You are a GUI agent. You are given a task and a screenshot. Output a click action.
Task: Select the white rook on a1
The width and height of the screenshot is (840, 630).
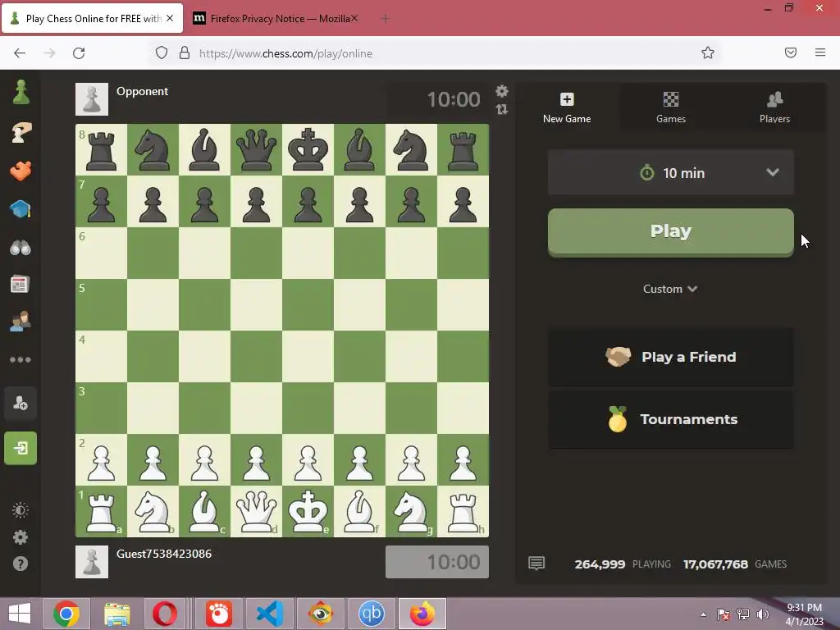pyautogui.click(x=101, y=512)
